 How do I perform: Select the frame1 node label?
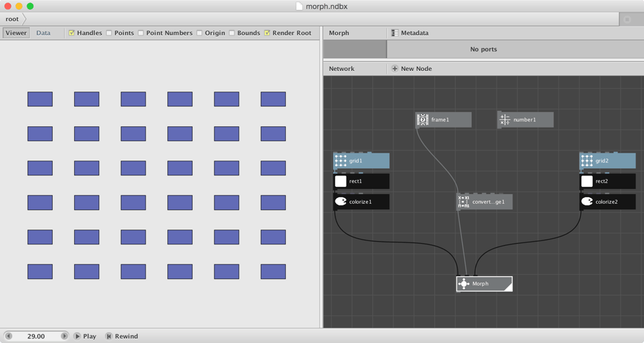point(440,120)
